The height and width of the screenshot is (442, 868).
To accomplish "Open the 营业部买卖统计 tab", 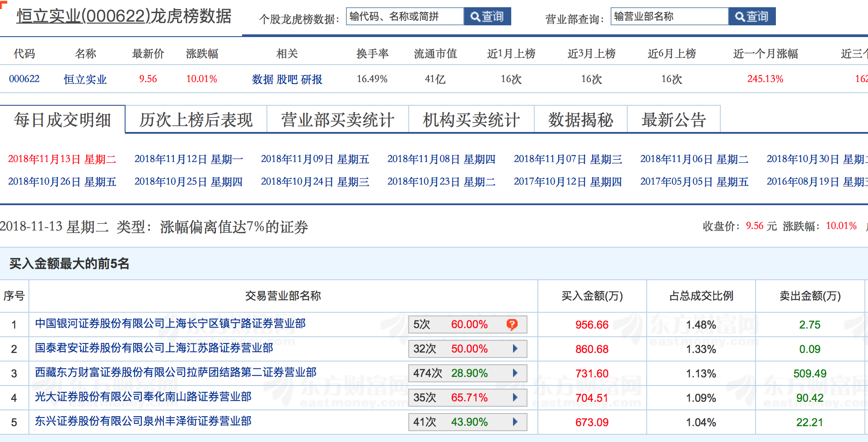I will 337,120.
